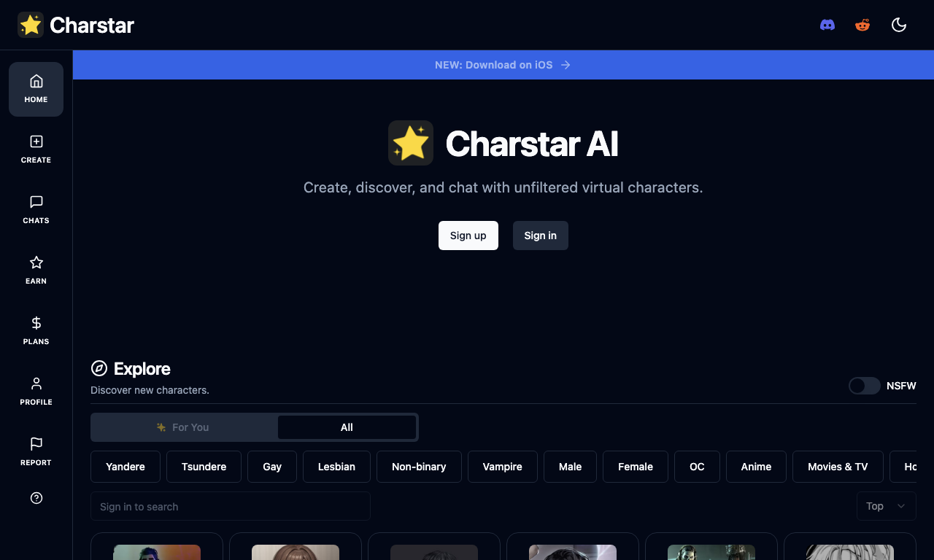The image size is (934, 560).
Task: Open Chats in the sidebar
Action: point(36,210)
